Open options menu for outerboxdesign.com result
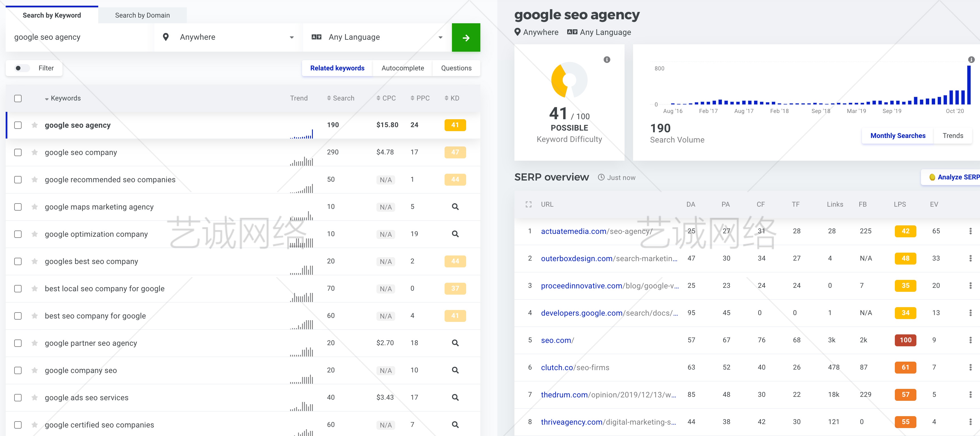 [x=970, y=259]
